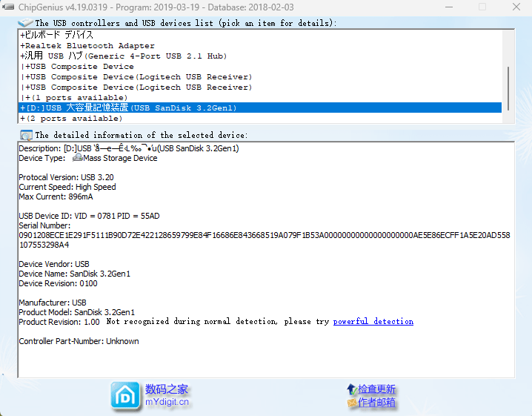Click the Device Vendor: USB line
The width and height of the screenshot is (532, 416).
(x=54, y=264)
